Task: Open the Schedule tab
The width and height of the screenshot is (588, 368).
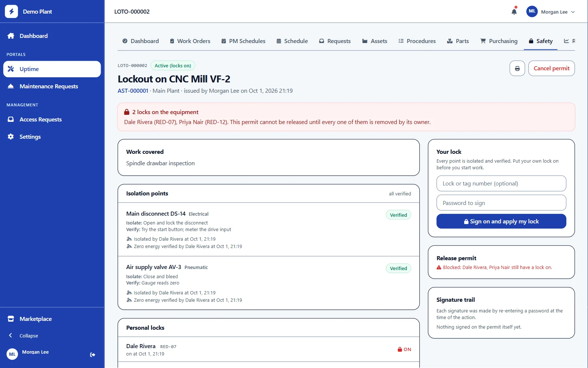Action: [292, 41]
